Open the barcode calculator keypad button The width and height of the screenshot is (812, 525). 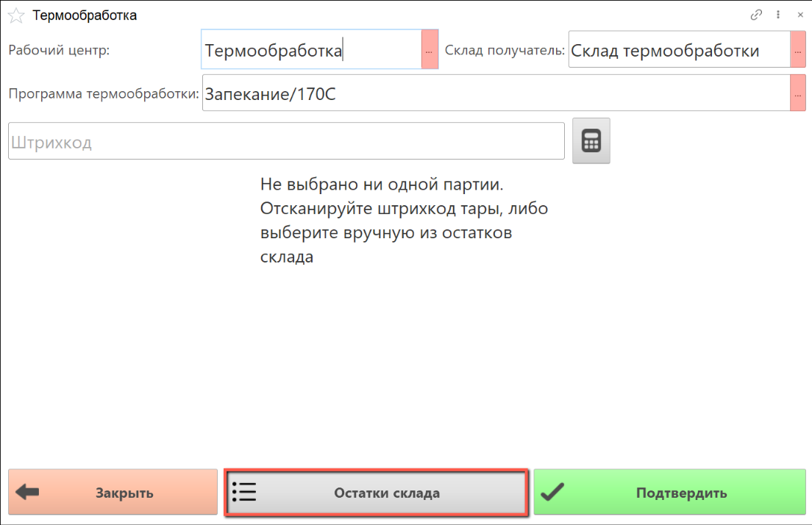coord(591,140)
